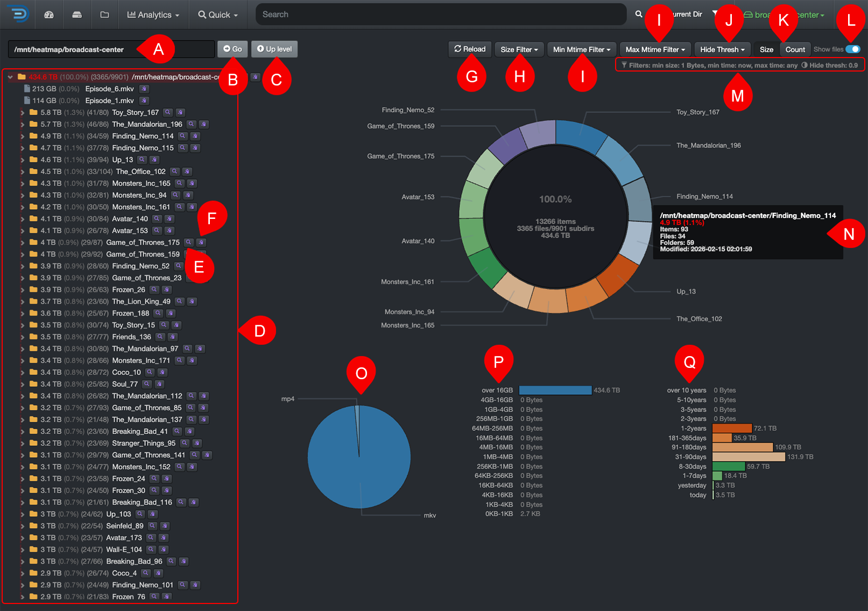868x611 pixels.
Task: Open the dashboard gauge icon
Action: click(x=49, y=15)
